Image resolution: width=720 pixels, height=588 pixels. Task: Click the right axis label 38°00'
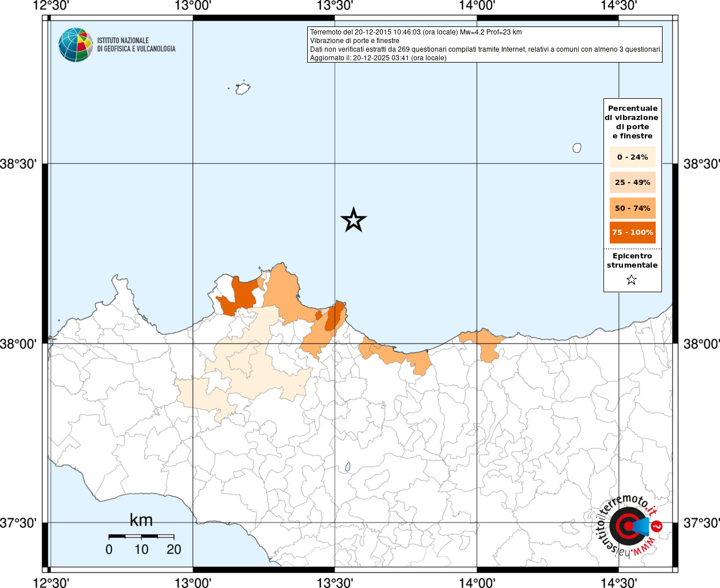click(x=701, y=344)
